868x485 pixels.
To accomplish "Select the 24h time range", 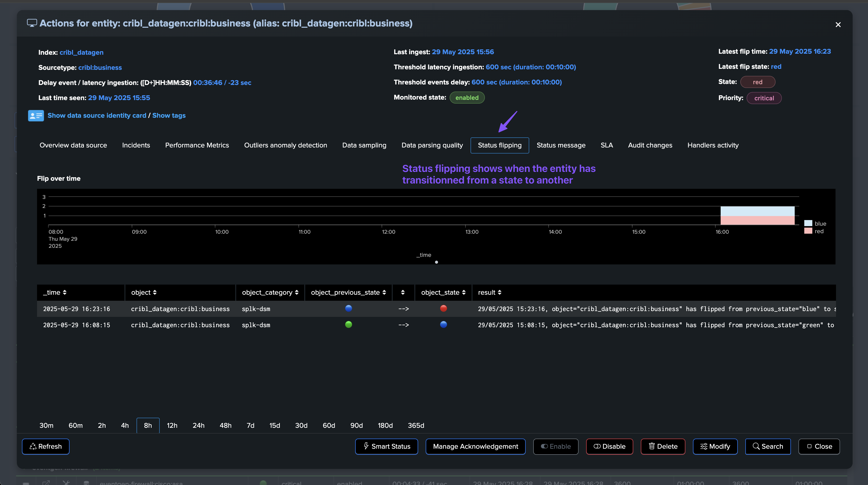I will click(198, 426).
